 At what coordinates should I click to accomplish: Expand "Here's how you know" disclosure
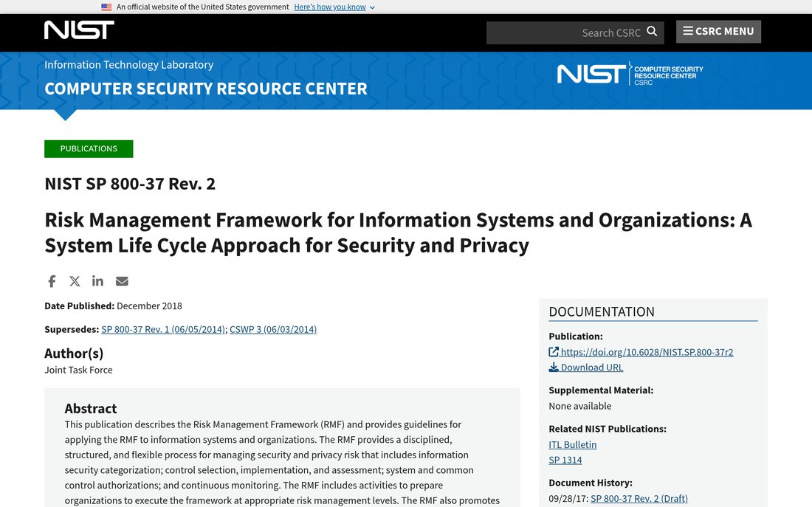334,7
